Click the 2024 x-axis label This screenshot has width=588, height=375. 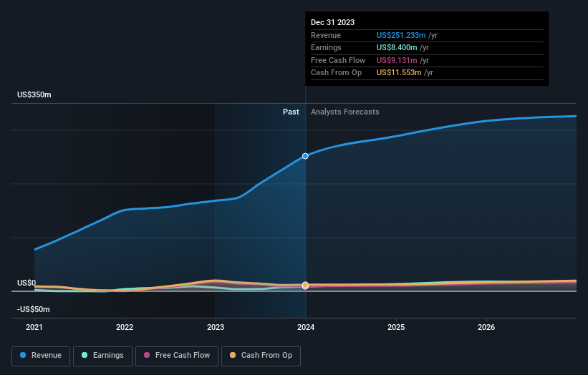click(306, 327)
